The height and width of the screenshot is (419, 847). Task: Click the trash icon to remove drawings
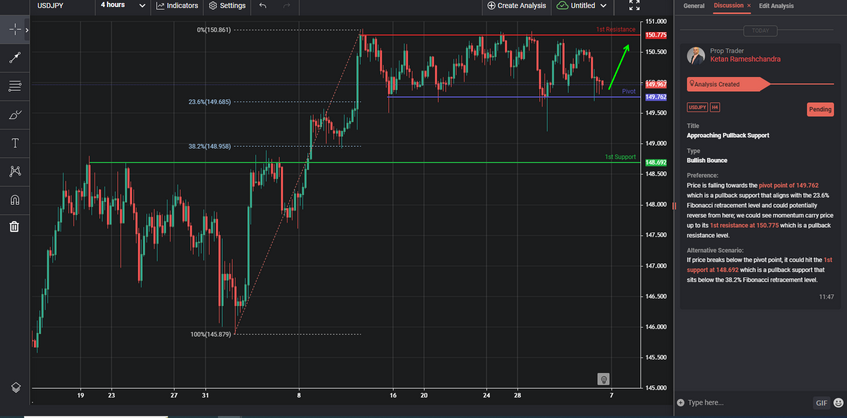coord(15,227)
